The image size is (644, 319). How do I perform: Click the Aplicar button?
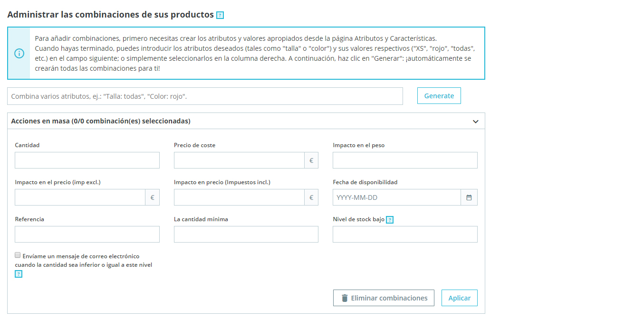coord(459,298)
